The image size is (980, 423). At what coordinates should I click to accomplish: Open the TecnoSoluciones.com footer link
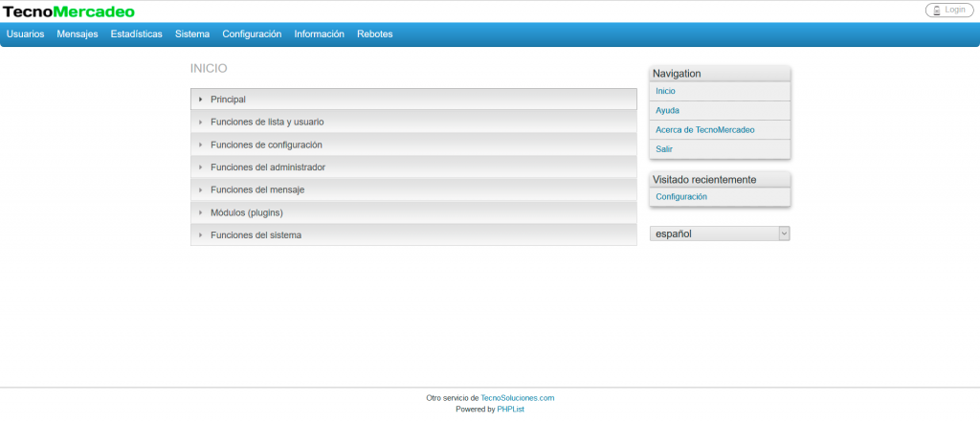[x=518, y=397]
